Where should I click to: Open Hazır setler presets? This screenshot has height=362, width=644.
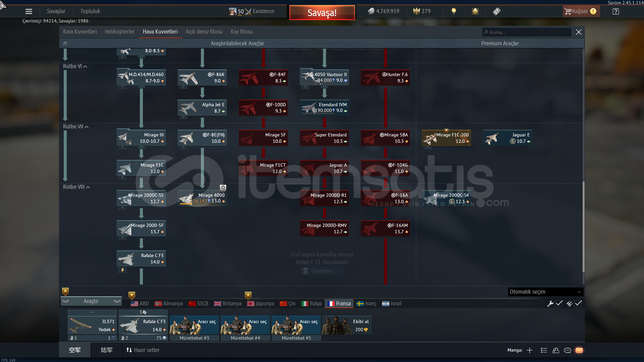[x=143, y=350]
